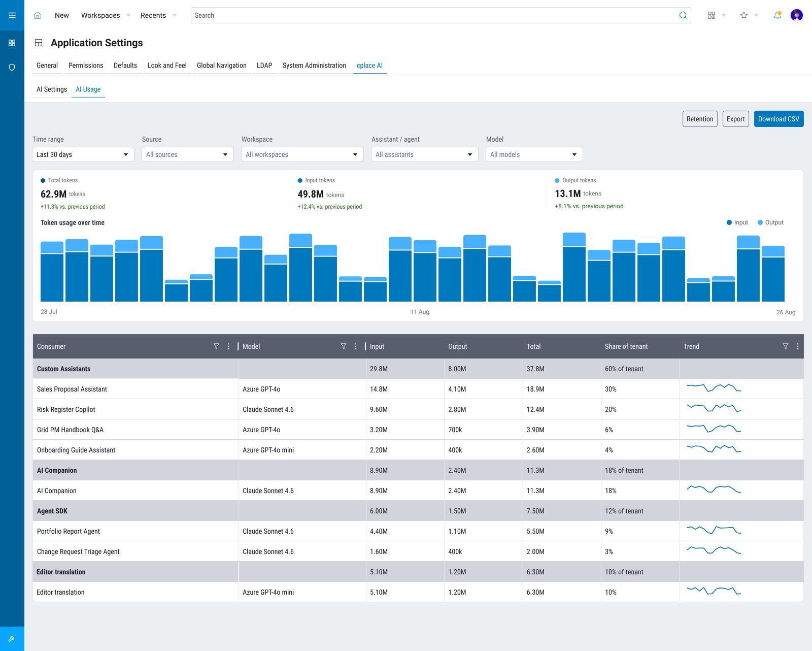Open the System Administration tab
This screenshot has width=812, height=651.
tap(314, 66)
